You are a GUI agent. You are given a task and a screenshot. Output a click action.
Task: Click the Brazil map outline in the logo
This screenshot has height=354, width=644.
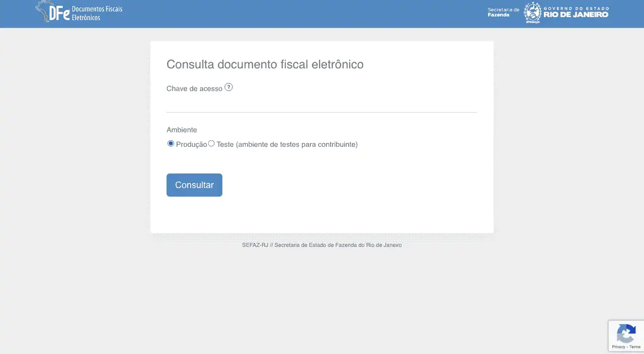tap(43, 9)
